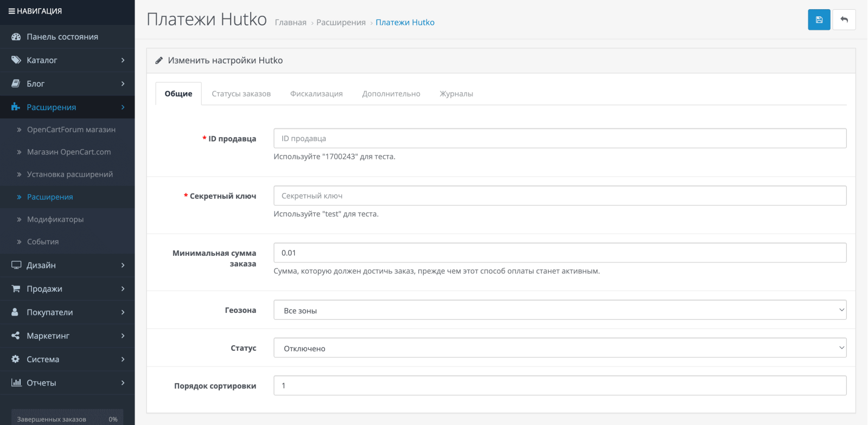Click the book icon beside Блог
Screen dimensions: 868x425
tap(16, 83)
